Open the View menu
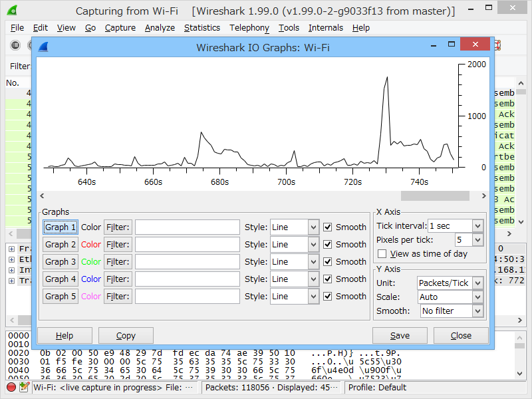This screenshot has height=399, width=532. [66, 27]
